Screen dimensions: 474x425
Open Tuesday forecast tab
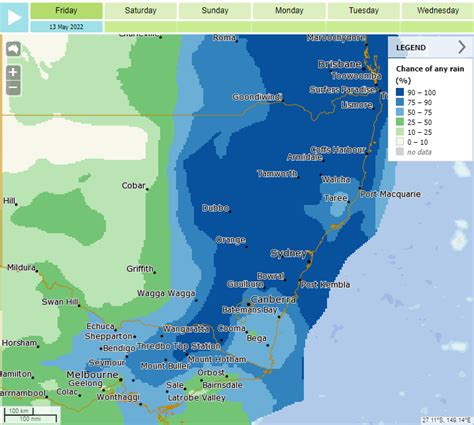(364, 11)
